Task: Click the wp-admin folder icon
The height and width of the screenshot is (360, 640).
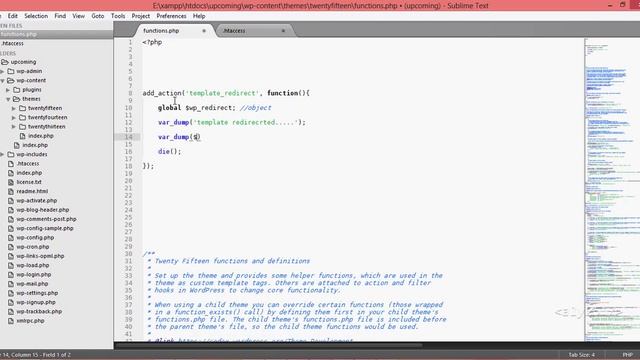Action: tap(11, 71)
